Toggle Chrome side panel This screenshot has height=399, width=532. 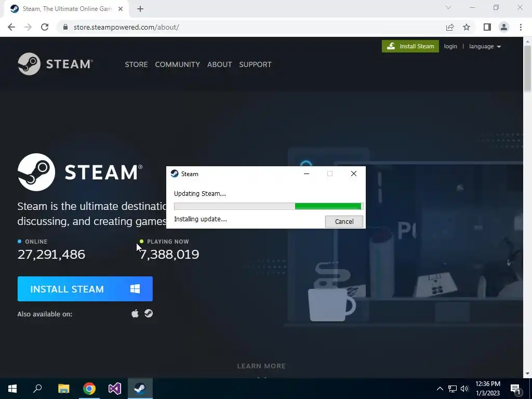click(x=487, y=27)
